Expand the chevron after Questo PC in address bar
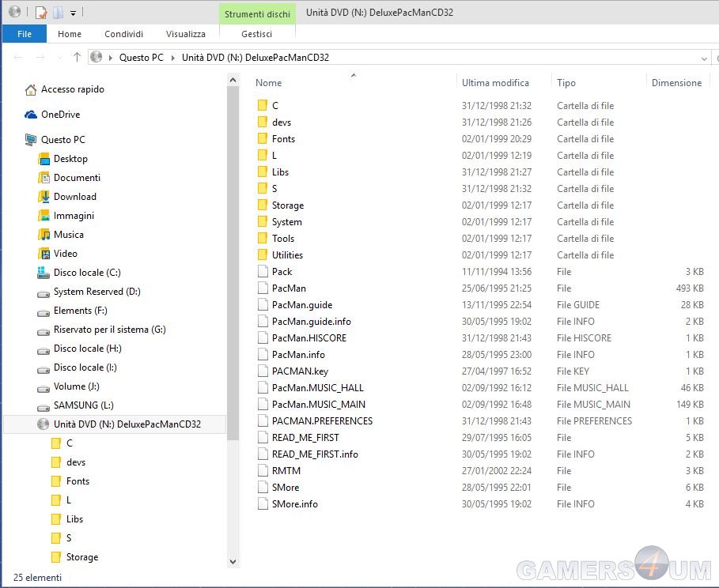 tap(173, 58)
